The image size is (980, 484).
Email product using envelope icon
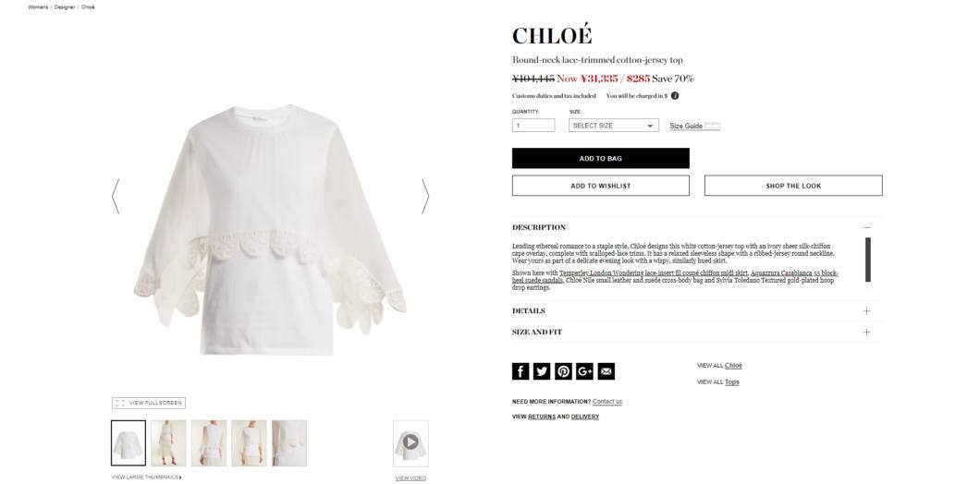606,371
